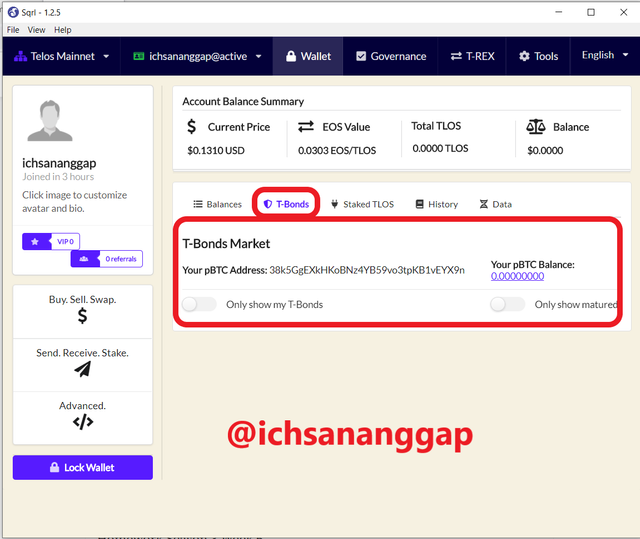Image resolution: width=640 pixels, height=539 pixels.
Task: Click the 0 referrals badge label
Action: pos(121,259)
